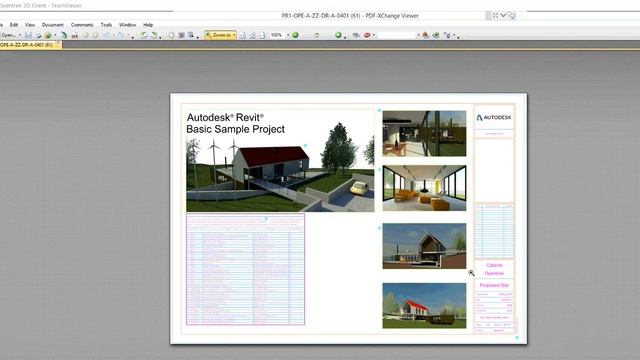640x360 pixels.
Task: Select the Hand tool icon
Action: [171, 36]
